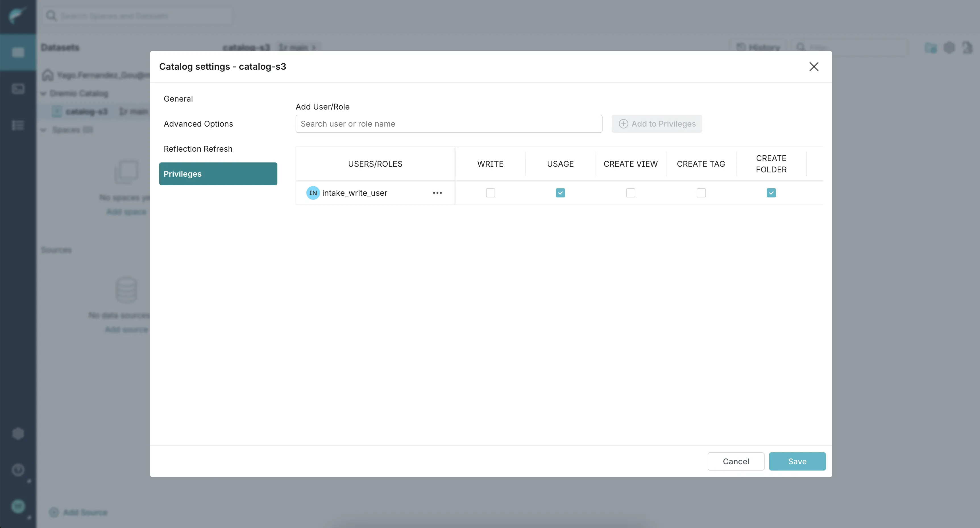980x528 pixels.
Task: Save the catalog privilege changes
Action: point(798,461)
